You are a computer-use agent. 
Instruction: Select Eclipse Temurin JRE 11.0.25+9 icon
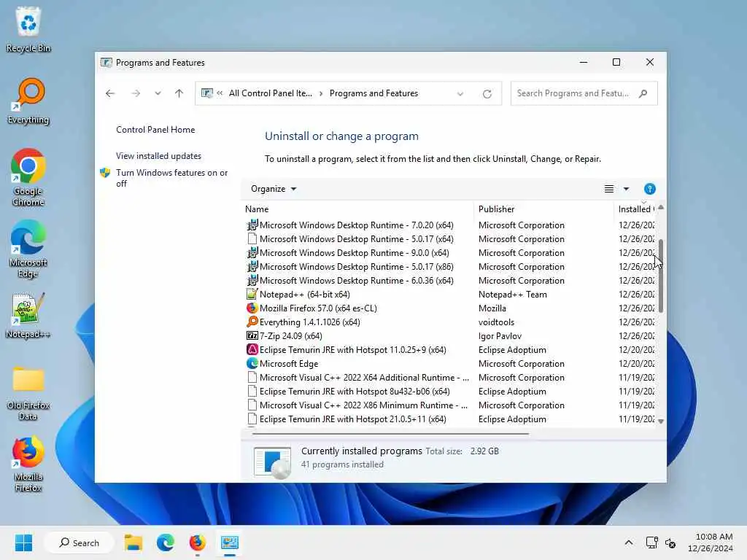(x=252, y=349)
